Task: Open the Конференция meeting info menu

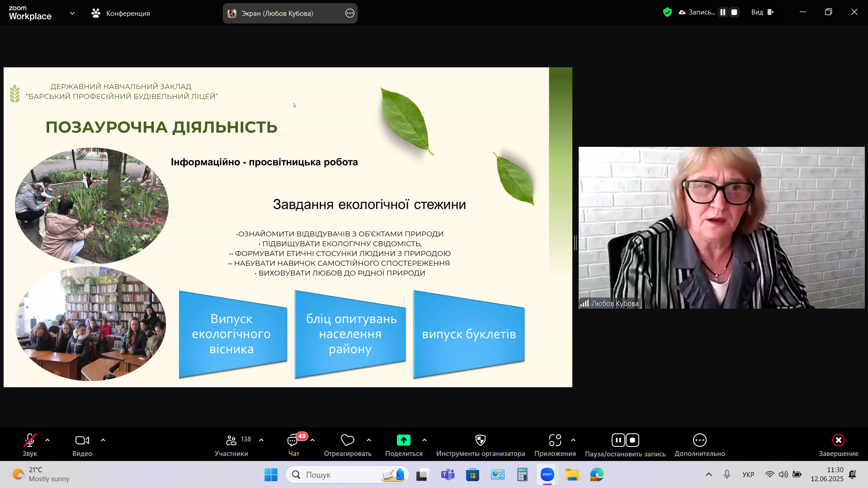Action: (x=121, y=13)
